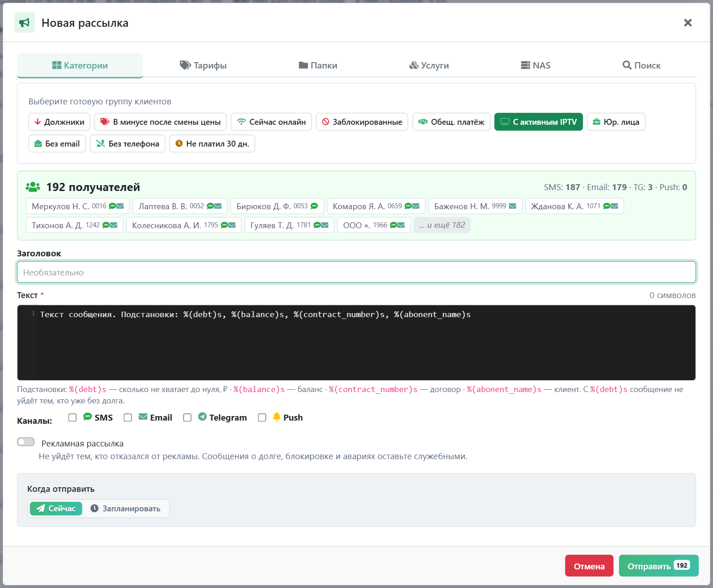Expand the '… и ещё 182' recipients list
The image size is (713, 588).
click(442, 225)
